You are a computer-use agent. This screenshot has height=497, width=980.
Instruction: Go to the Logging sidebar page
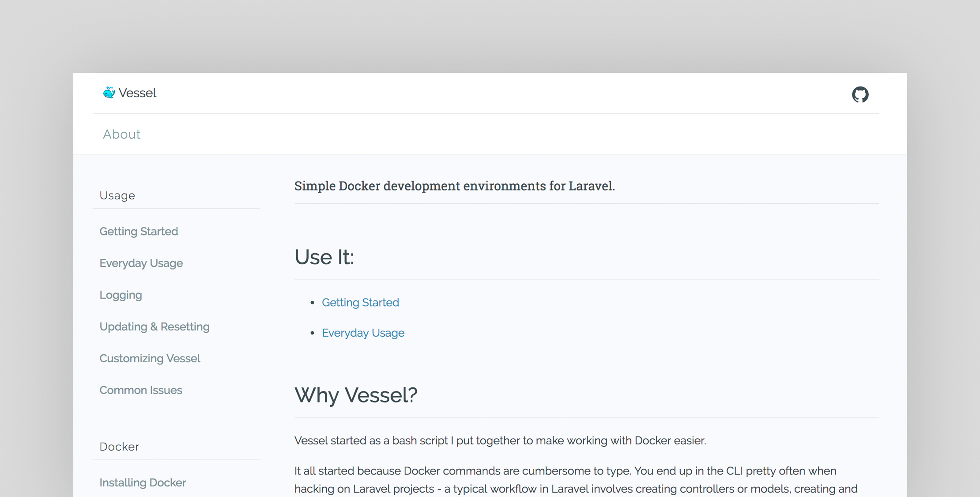[121, 295]
